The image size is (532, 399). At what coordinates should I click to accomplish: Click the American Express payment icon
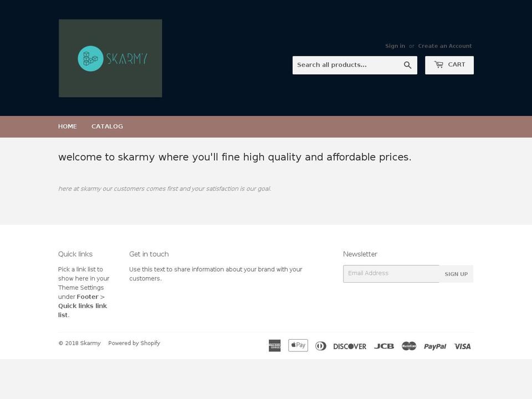coord(274,346)
